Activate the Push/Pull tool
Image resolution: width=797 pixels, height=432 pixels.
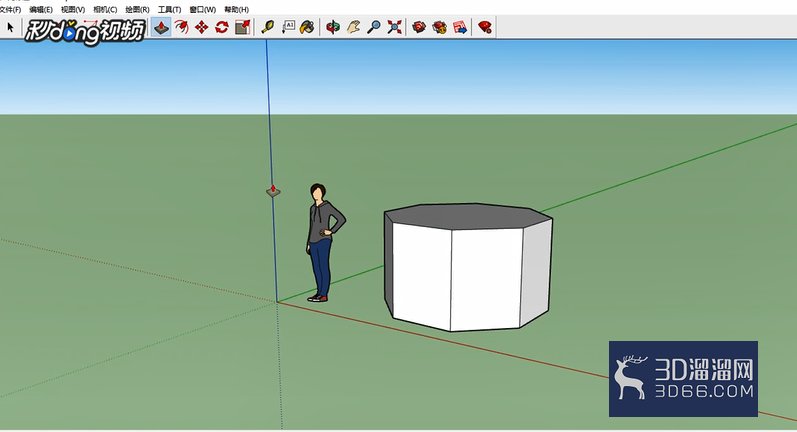click(161, 27)
